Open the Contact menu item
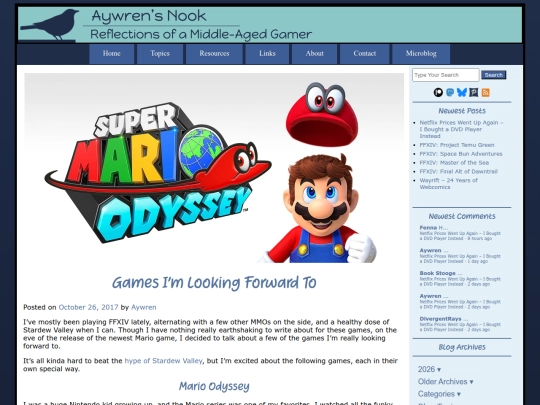 tap(364, 54)
